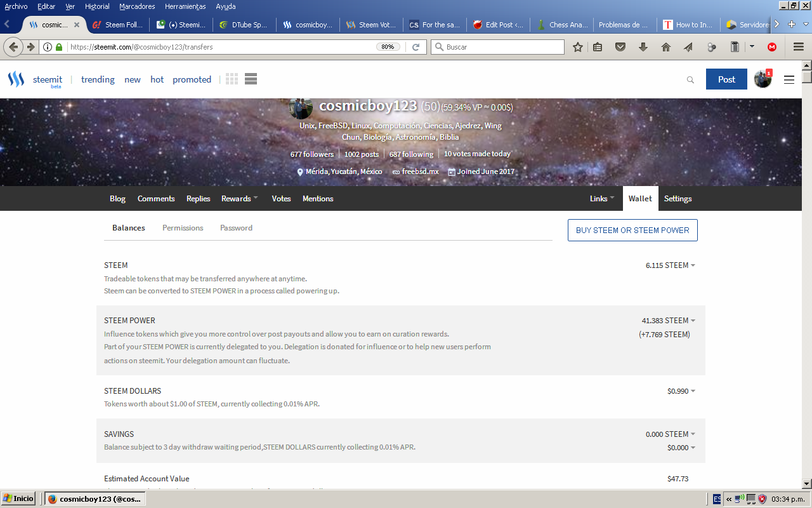This screenshot has height=508, width=812.
Task: Open the Votes profile link
Action: tap(281, 199)
